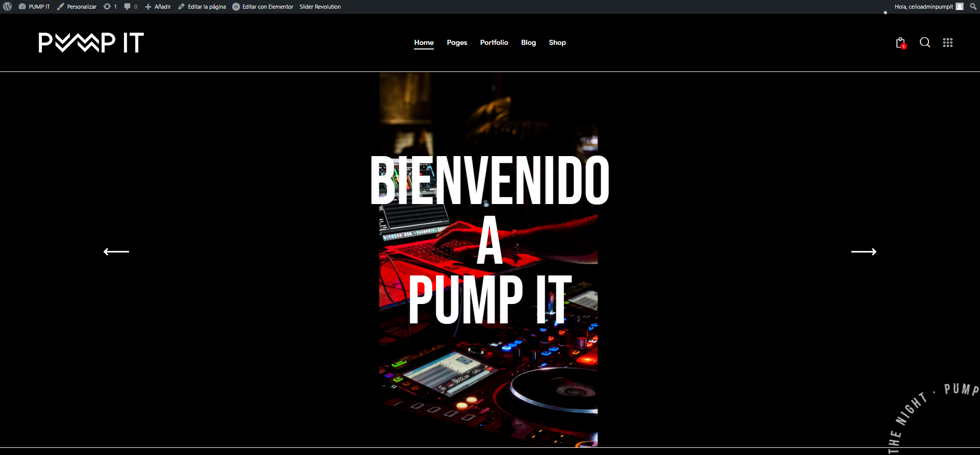The height and width of the screenshot is (455, 980).
Task: Click the user avatar in admin bar
Action: coord(960,7)
